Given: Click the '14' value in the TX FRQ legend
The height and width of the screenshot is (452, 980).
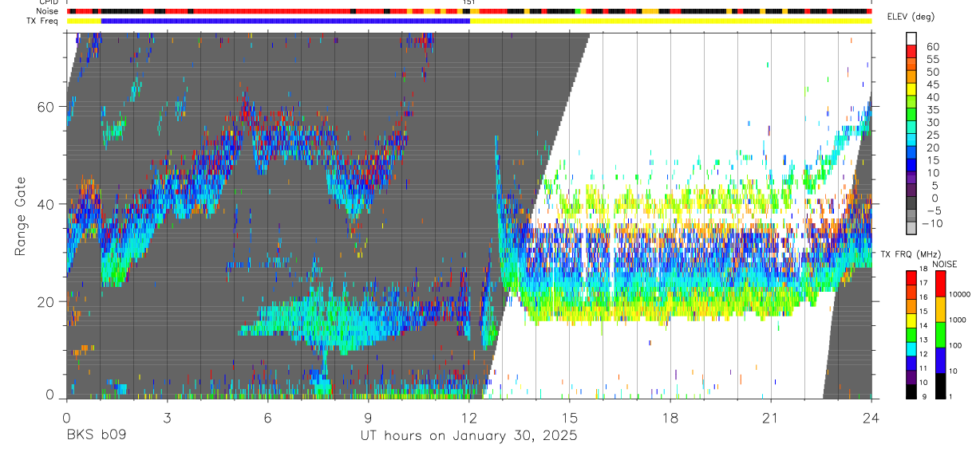Looking at the screenshot, I should point(923,326).
